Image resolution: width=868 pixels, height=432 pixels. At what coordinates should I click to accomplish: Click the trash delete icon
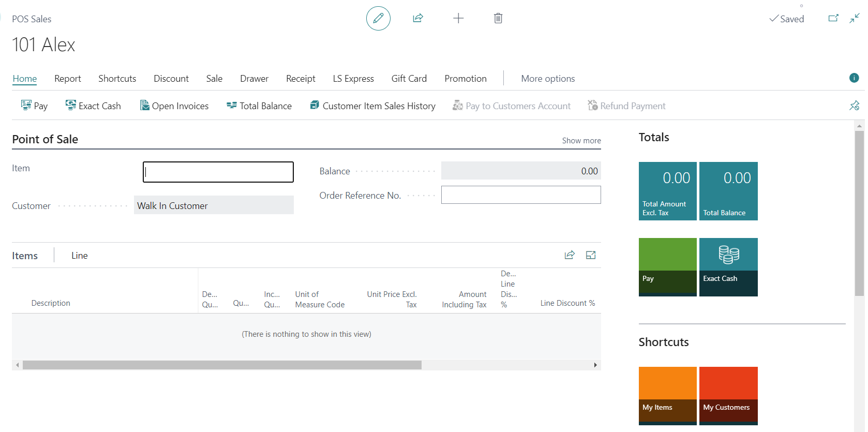point(498,19)
